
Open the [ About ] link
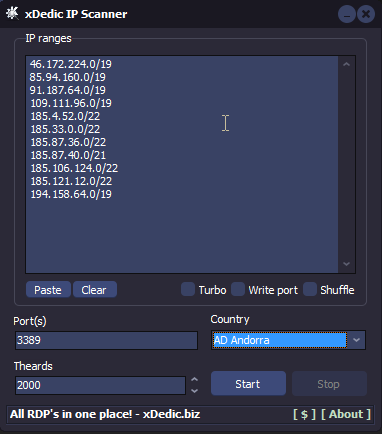[x=346, y=414]
